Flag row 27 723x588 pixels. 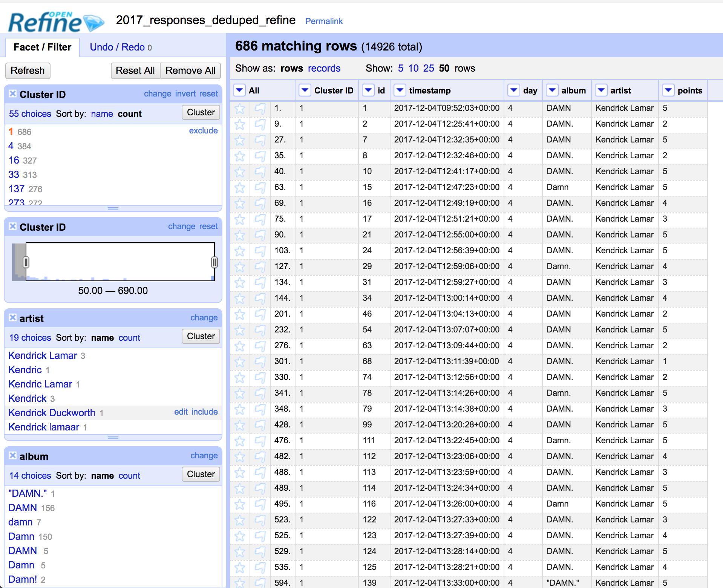[260, 140]
